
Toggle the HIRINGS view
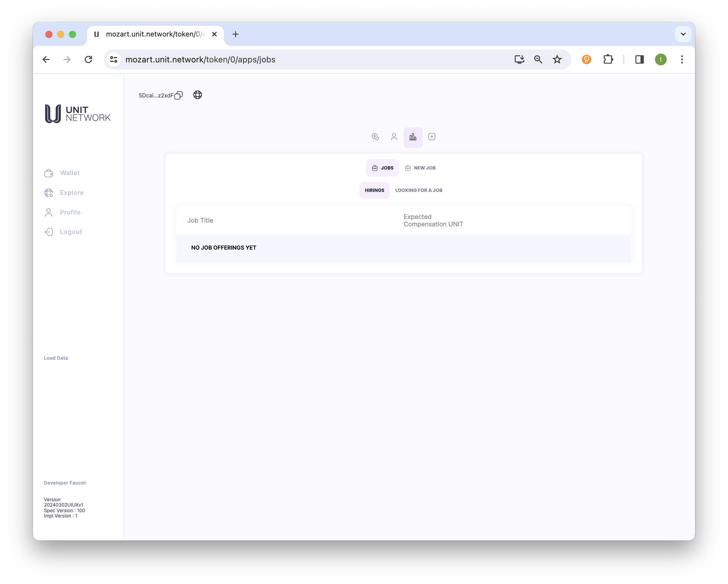click(375, 190)
